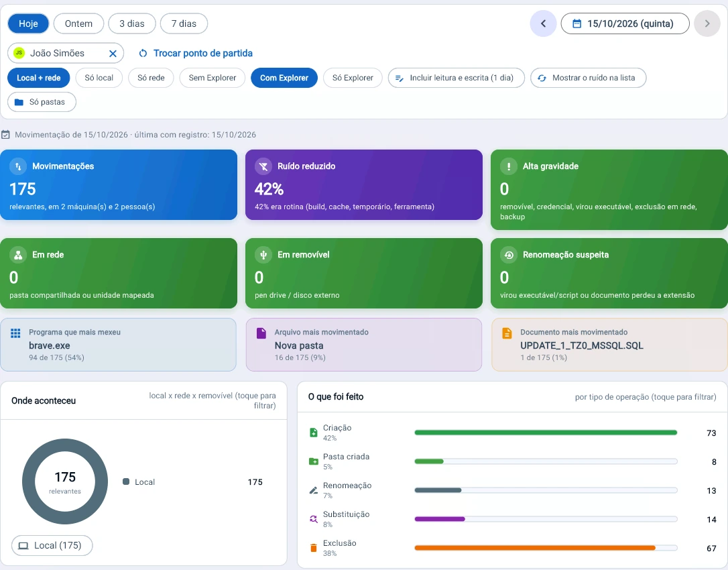Click the Alta gravidade exclamation icon
728x570 pixels.
(508, 166)
